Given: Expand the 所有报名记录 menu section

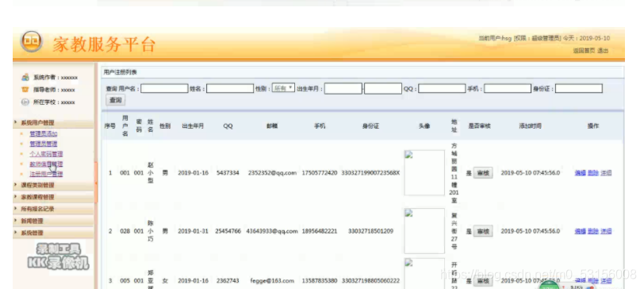Looking at the screenshot, I should tap(53, 209).
